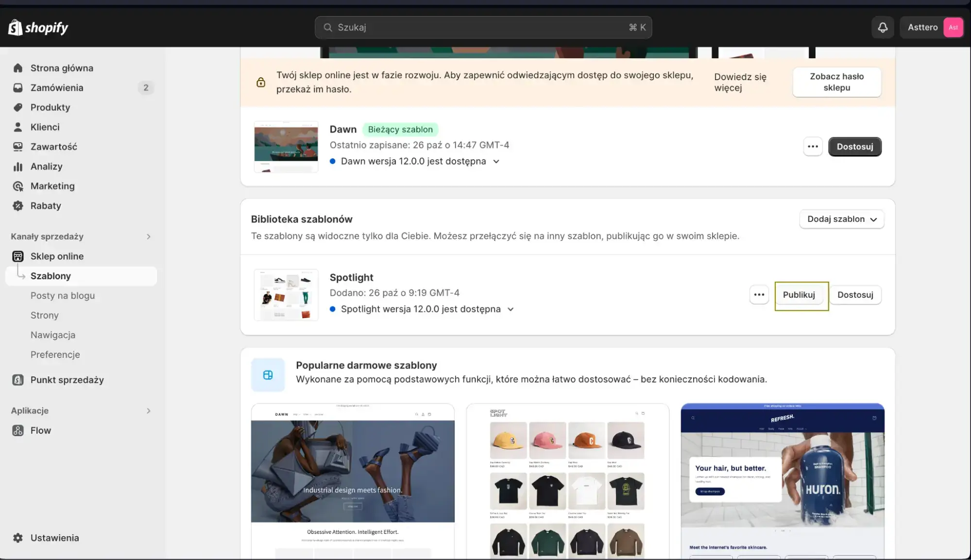This screenshot has width=971, height=560.
Task: Click the Marketing target icon
Action: [18, 186]
